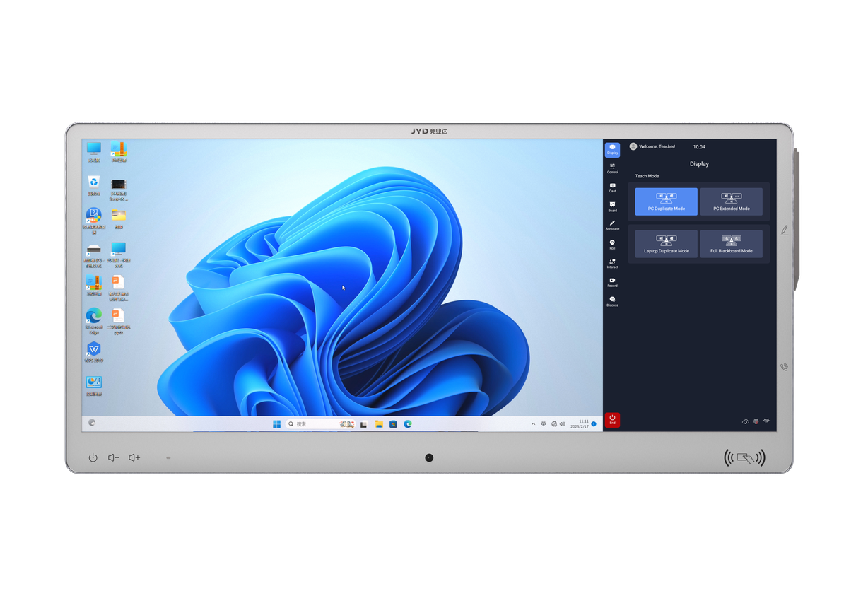The width and height of the screenshot is (868, 596).
Task: Click the Wi-Fi status icon in the panel
Action: click(x=766, y=421)
